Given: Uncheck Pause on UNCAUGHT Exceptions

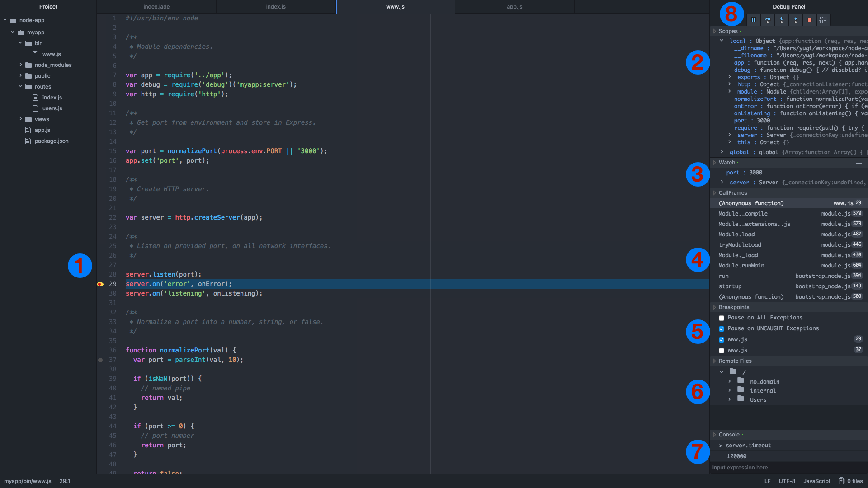Looking at the screenshot, I should 722,329.
